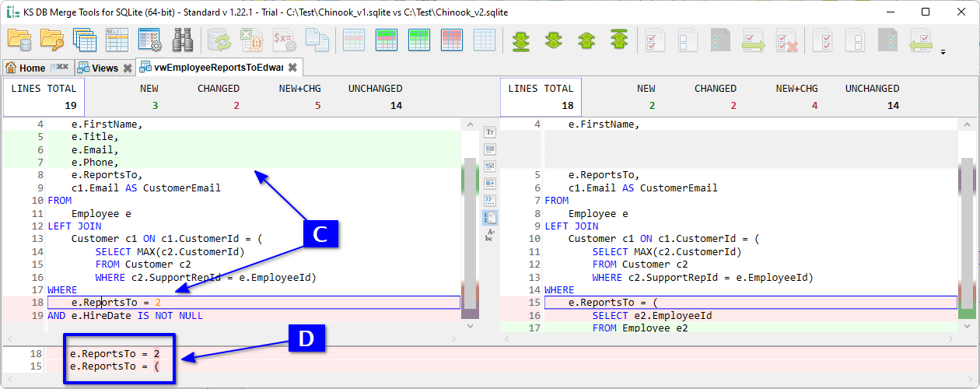Click the SELECT query result icon
This screenshot has width=980, height=389.
(x=117, y=39)
